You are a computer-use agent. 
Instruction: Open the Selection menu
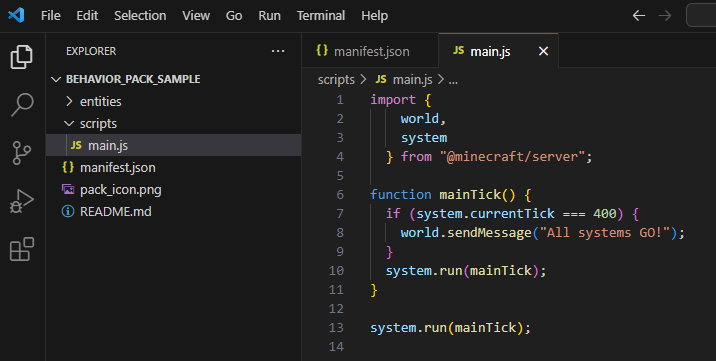[140, 16]
